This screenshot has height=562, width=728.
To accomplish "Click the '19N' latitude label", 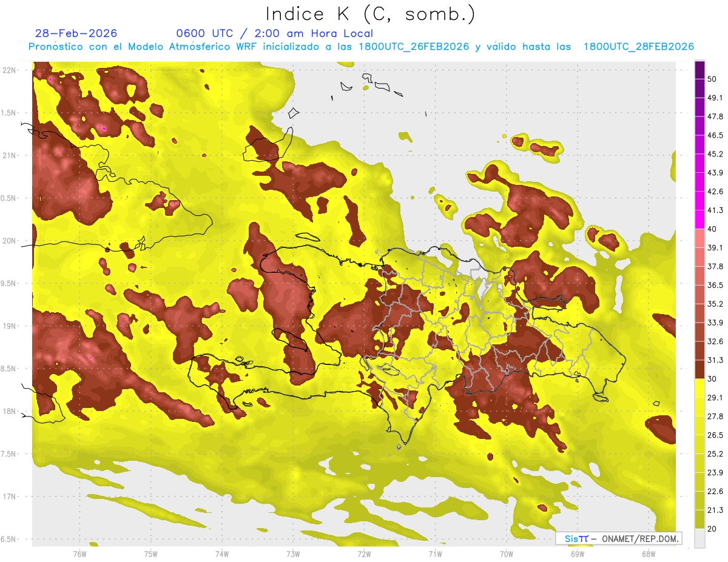I will (x=10, y=326).
